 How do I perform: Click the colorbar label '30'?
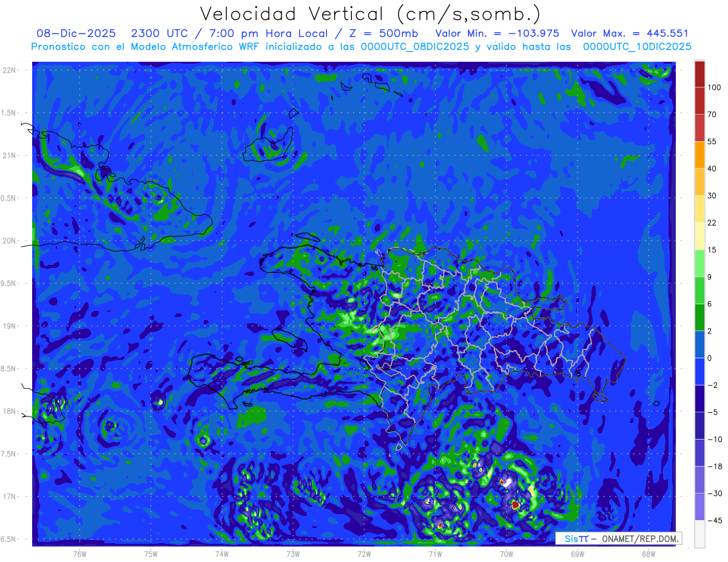click(x=712, y=195)
